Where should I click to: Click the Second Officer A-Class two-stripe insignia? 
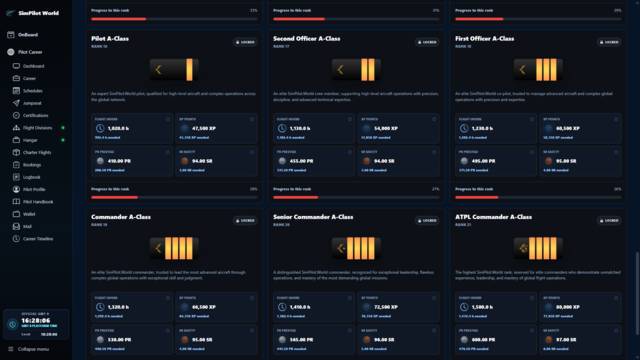(356, 70)
